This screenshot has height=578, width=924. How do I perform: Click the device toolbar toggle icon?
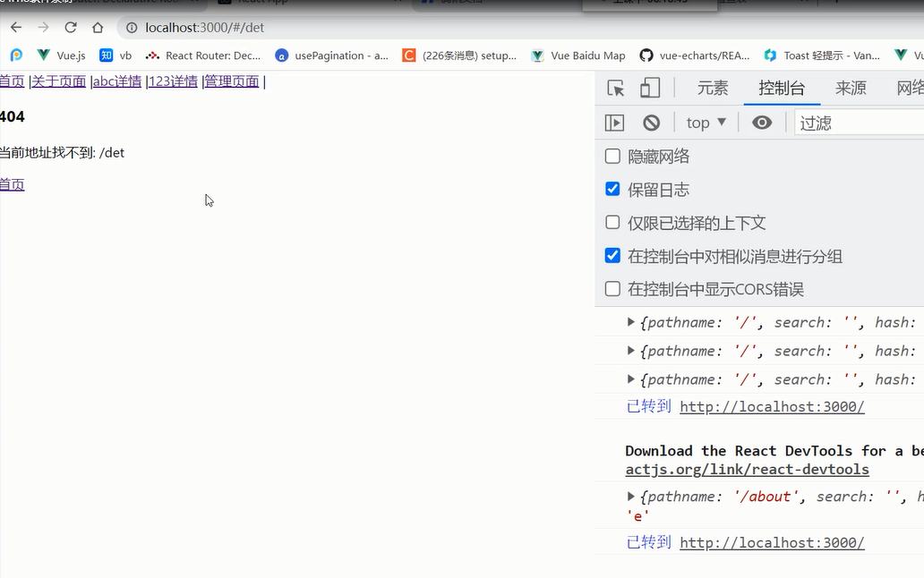[649, 87]
